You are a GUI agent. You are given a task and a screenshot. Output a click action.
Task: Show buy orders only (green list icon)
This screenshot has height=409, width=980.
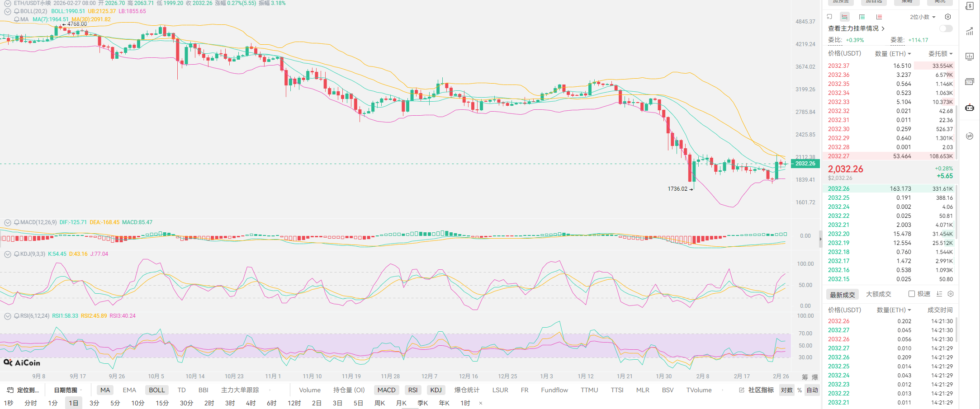pyautogui.click(x=862, y=17)
